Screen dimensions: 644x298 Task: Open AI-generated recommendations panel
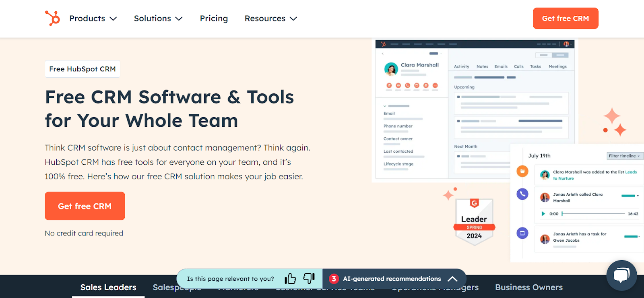pos(394,279)
